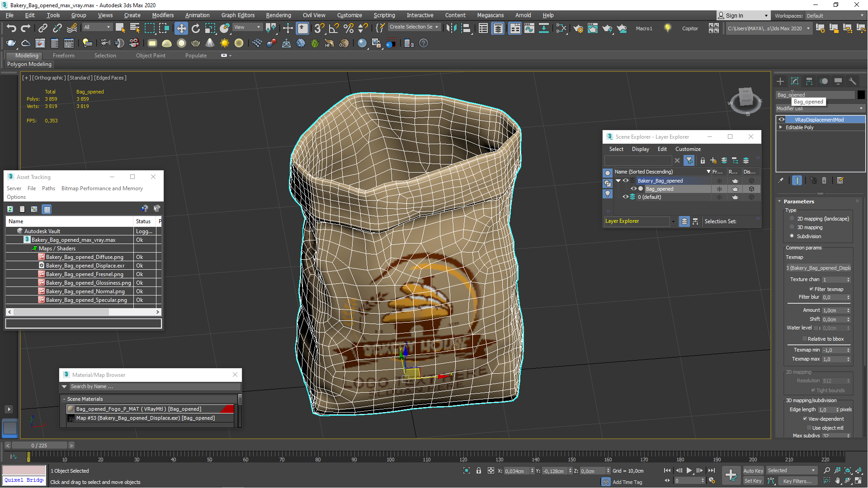The height and width of the screenshot is (488, 868).
Task: Click the yellow light bulb icon
Action: 667,28
